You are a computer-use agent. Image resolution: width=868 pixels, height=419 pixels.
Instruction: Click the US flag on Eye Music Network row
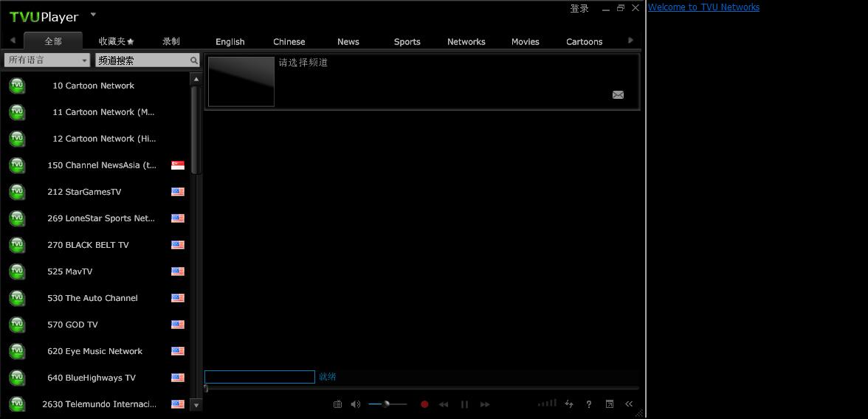pyautogui.click(x=178, y=351)
